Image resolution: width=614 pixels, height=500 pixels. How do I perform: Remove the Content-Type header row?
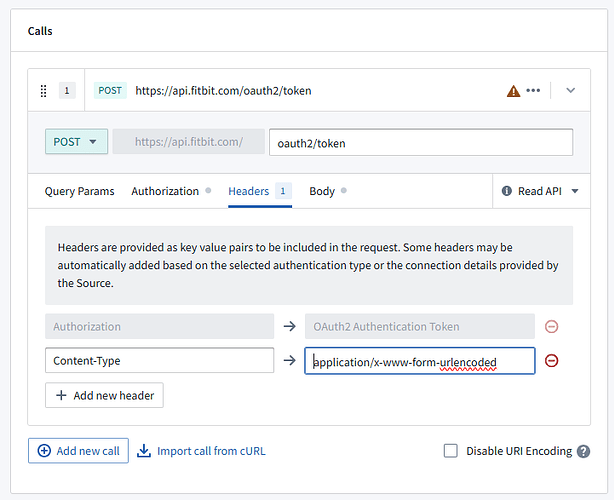(552, 360)
